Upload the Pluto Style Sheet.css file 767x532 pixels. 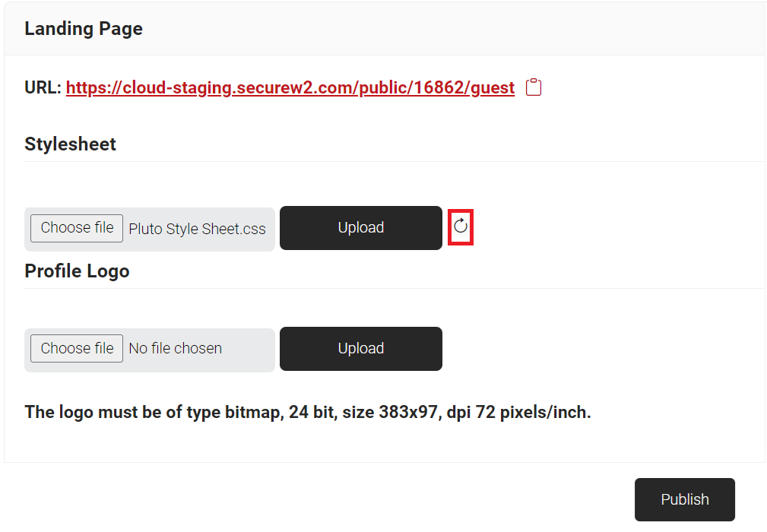click(x=360, y=227)
